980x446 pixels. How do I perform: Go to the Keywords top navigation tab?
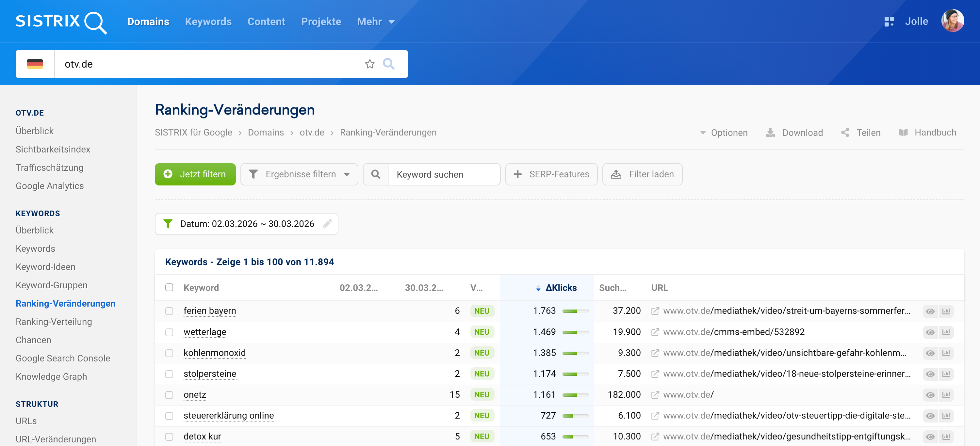click(208, 22)
